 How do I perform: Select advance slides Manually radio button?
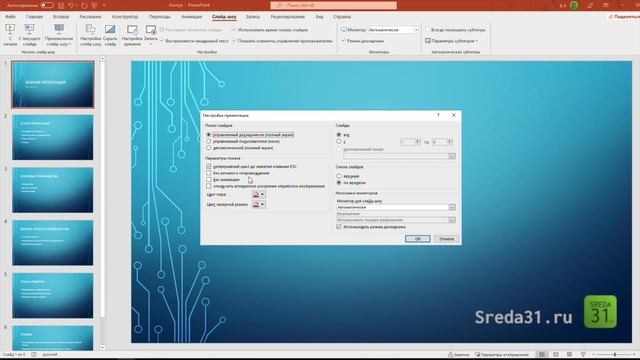(x=339, y=176)
